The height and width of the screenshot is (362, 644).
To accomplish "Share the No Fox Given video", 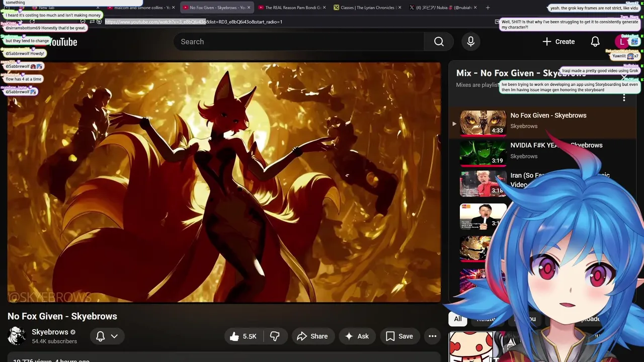I will [312, 336].
